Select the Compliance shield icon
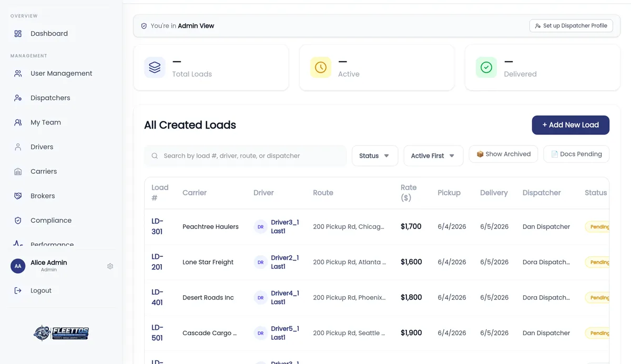This screenshot has height=364, width=631. click(x=18, y=221)
